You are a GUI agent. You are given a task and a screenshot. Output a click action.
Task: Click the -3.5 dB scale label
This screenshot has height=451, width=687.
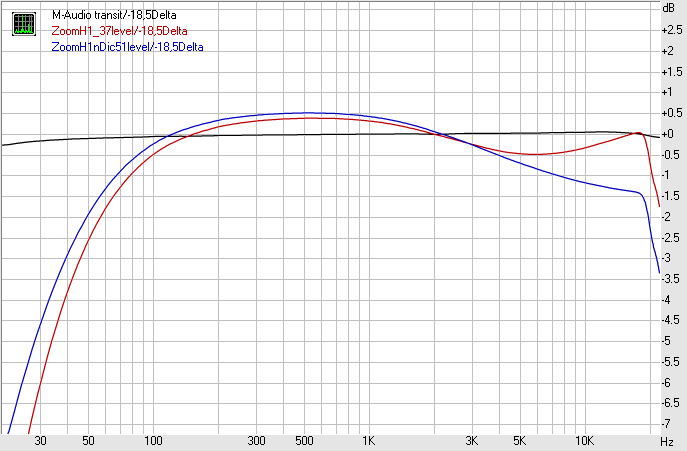pyautogui.click(x=670, y=279)
